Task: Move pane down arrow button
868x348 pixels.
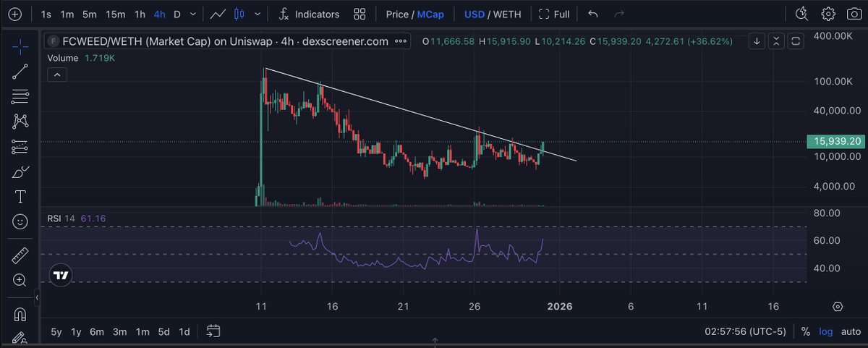Action: [756, 41]
